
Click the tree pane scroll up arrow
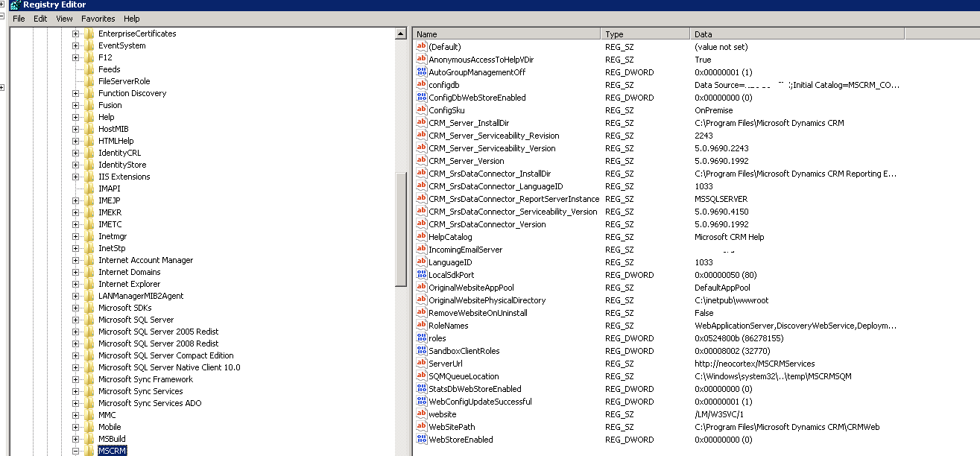point(401,34)
